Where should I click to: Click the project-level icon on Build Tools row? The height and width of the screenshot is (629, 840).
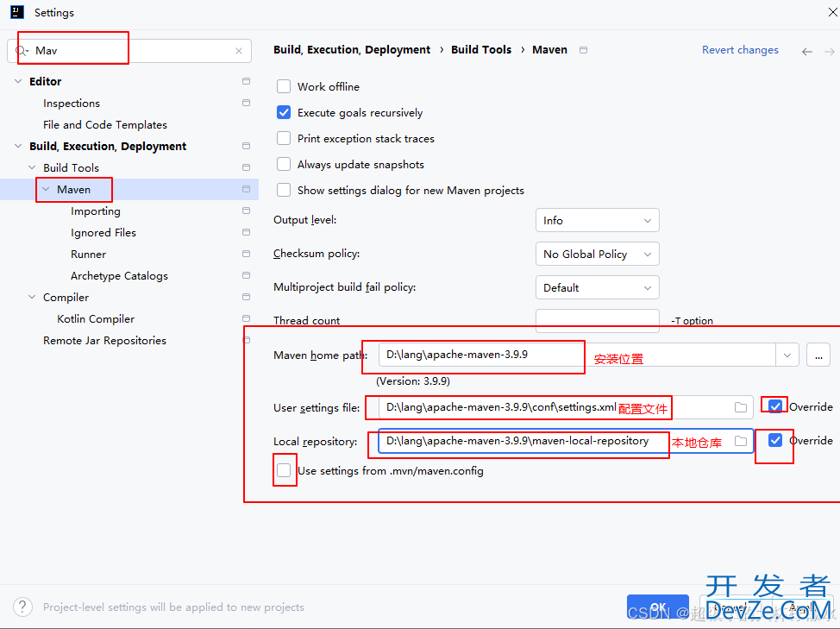pyautogui.click(x=246, y=167)
